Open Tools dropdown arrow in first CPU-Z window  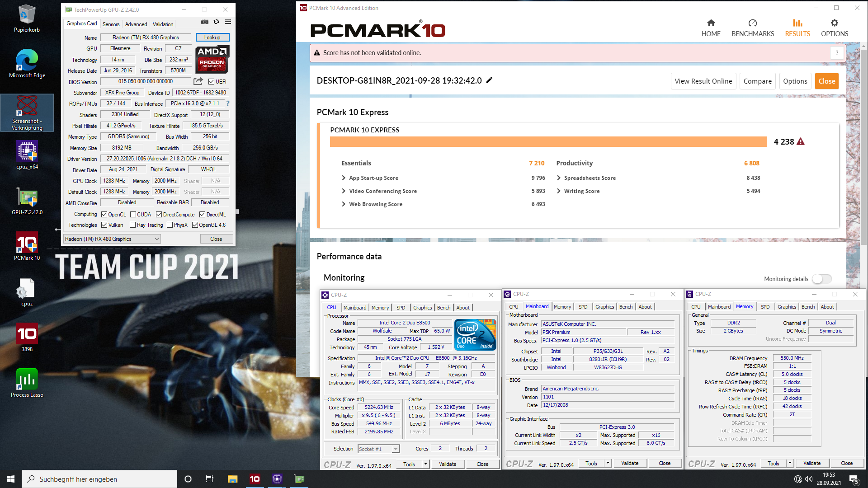pos(425,464)
